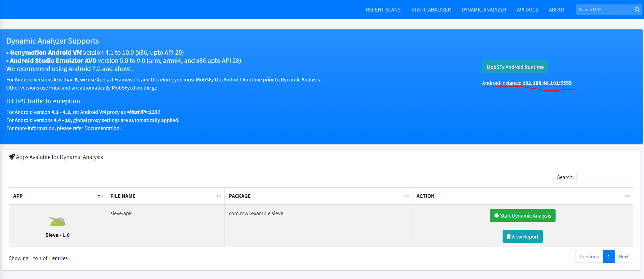Viewport: 644px width, 279px height.
Task: Click the Search MD5 input field
Action: click(604, 10)
